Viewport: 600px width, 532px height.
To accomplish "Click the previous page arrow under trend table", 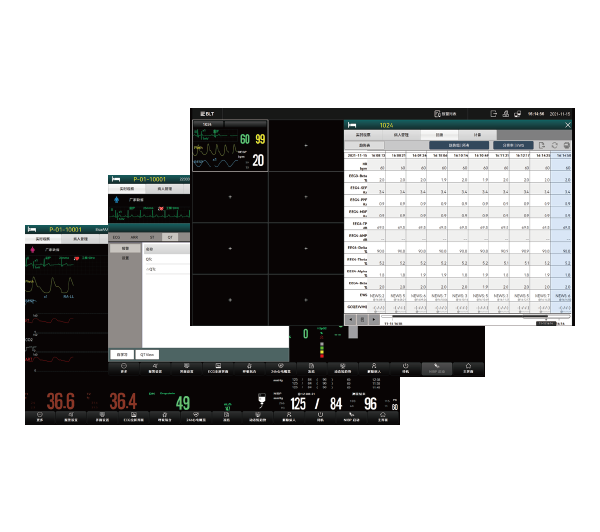I will [350, 319].
